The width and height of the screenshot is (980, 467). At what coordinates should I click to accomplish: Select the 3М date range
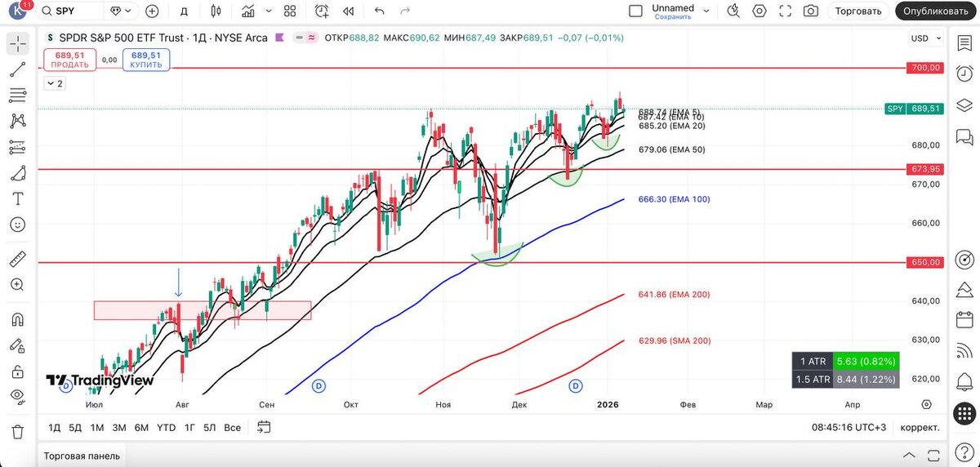click(119, 427)
